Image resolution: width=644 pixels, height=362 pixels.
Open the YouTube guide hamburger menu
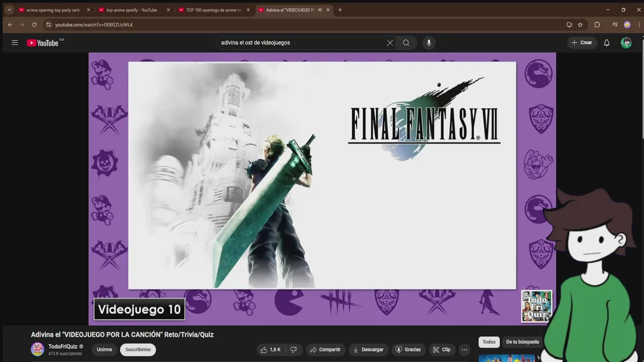[15, 43]
